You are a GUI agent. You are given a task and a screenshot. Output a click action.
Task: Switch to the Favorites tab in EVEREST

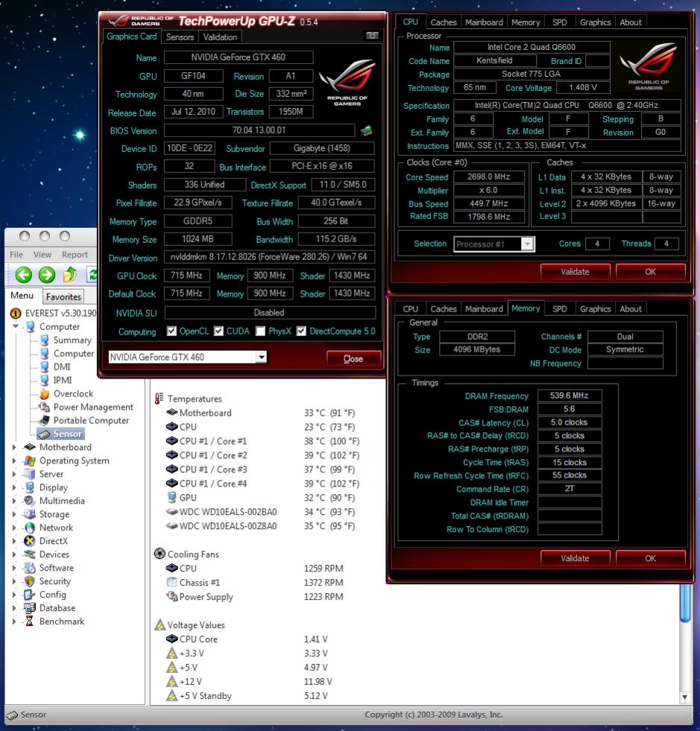pos(63,297)
